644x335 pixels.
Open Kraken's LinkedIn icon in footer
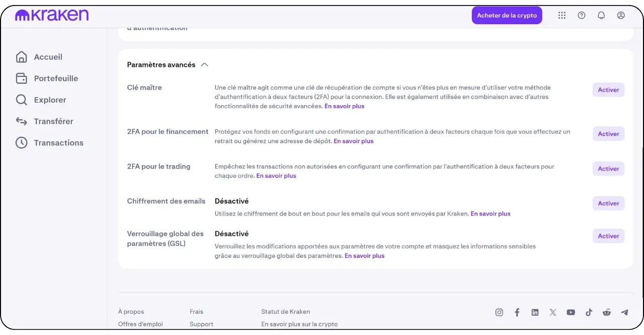point(535,312)
